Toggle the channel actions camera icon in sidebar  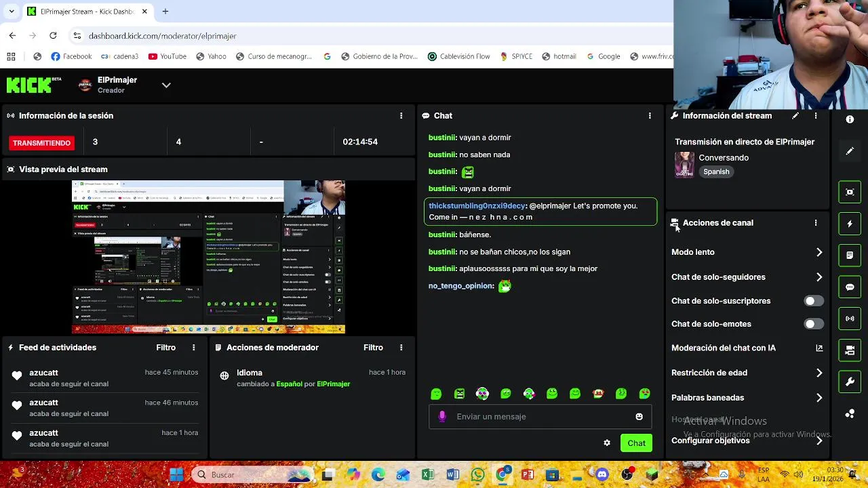[850, 350]
